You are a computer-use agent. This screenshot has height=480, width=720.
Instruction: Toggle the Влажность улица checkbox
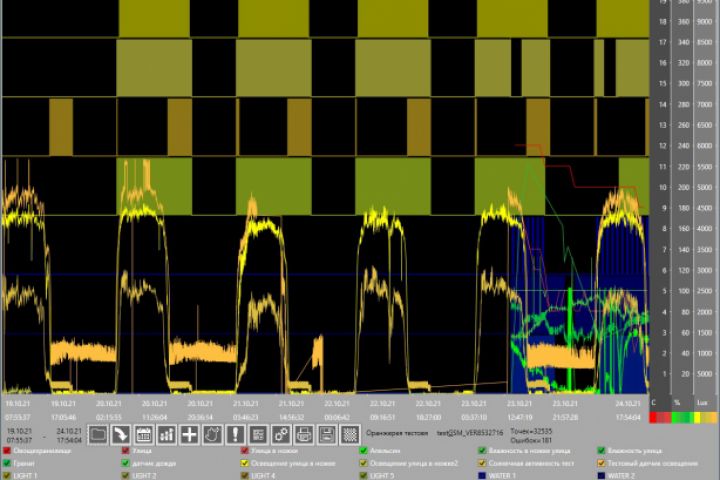point(601,451)
